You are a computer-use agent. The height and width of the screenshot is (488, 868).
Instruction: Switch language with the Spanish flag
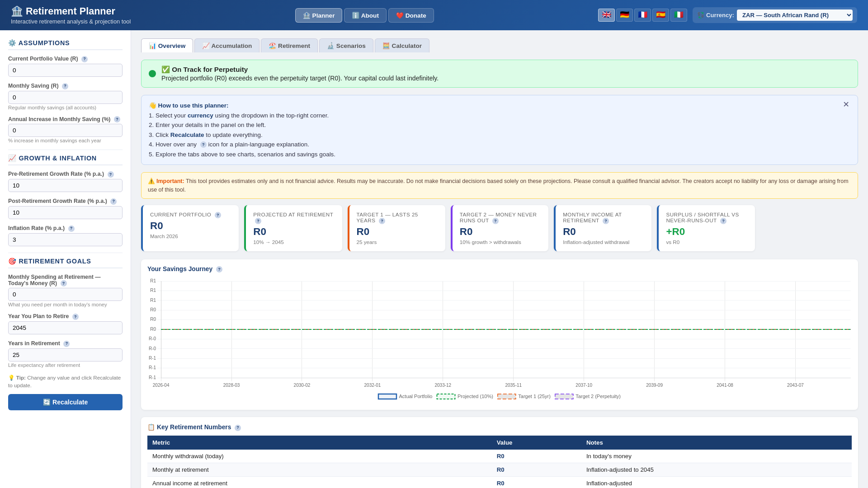click(x=660, y=15)
